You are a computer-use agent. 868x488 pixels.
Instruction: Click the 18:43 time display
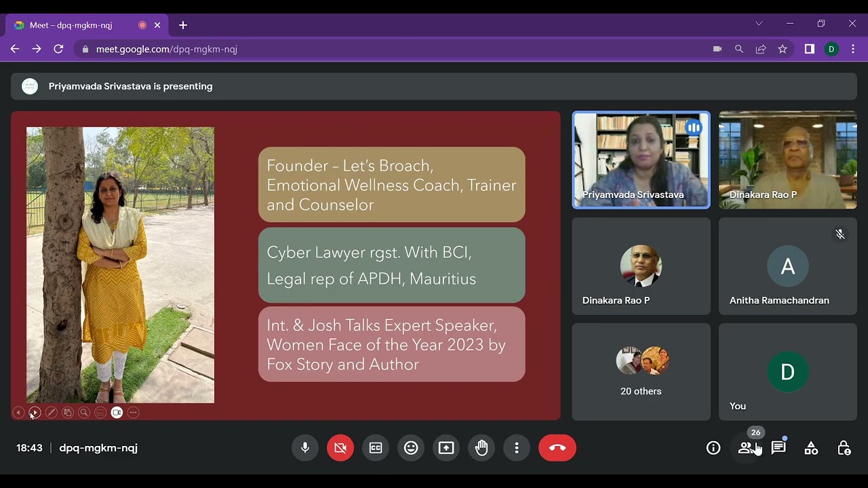[x=29, y=448]
